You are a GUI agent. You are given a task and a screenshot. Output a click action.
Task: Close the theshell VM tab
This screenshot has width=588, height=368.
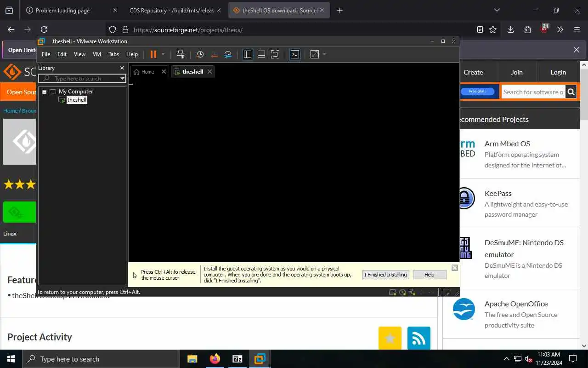[209, 72]
